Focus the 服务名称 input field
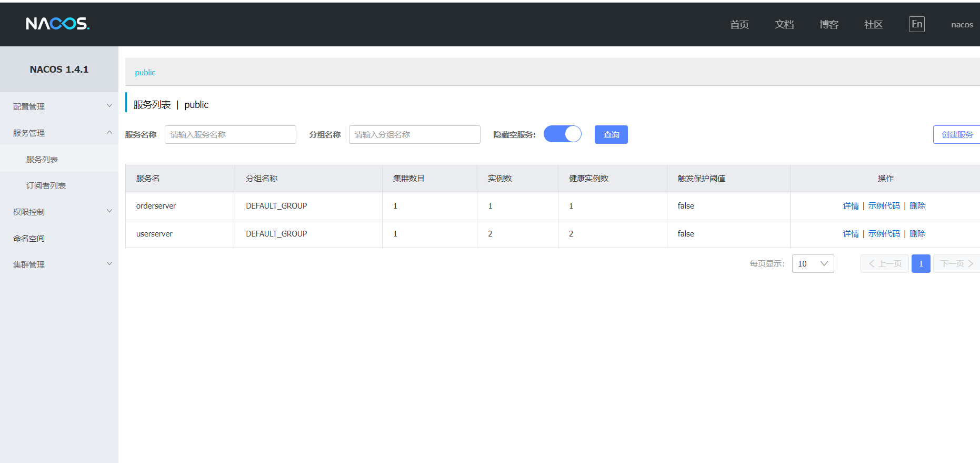The width and height of the screenshot is (980, 463). pos(231,134)
